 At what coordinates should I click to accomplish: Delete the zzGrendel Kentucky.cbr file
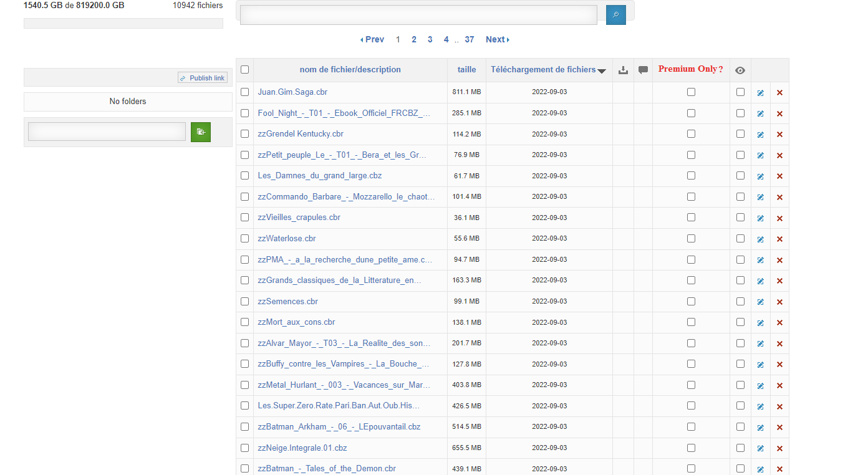(779, 135)
